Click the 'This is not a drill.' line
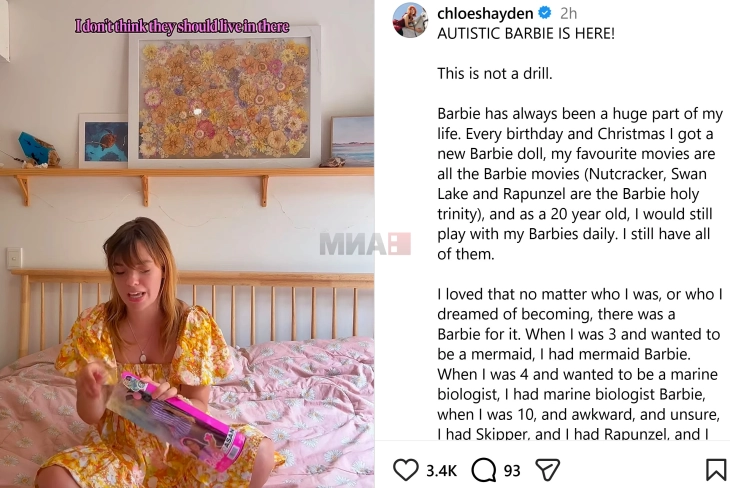Screen dimensions: 730x488 coord(494,74)
